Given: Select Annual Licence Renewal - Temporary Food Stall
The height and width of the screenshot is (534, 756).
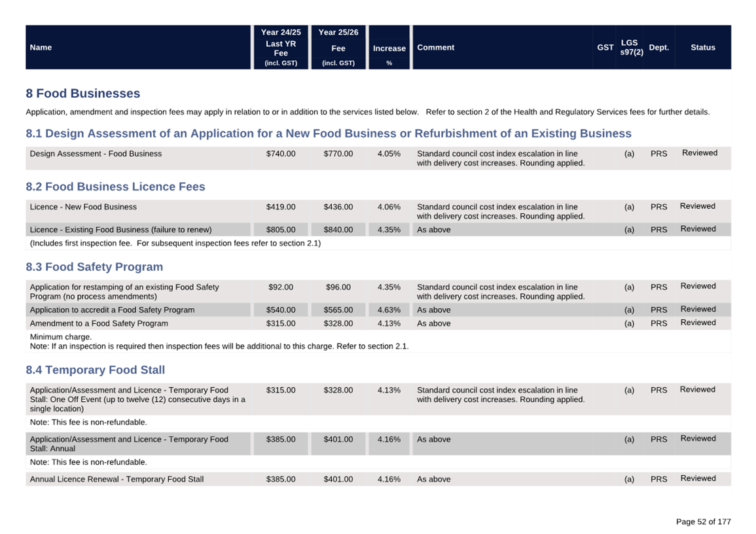Looking at the screenshot, I should (117, 479).
